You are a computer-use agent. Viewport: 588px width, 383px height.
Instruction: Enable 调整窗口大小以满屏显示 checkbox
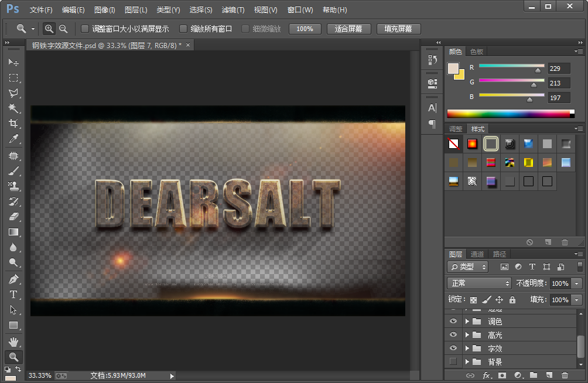coord(85,29)
